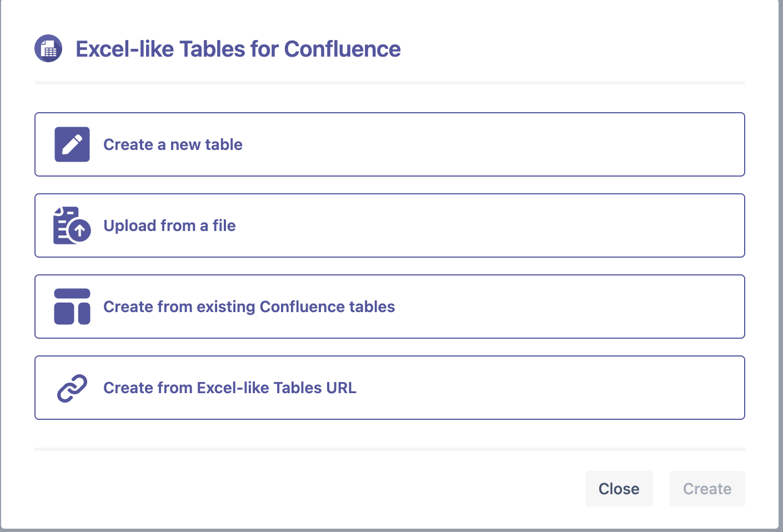Click the divider line below the title

(389, 83)
